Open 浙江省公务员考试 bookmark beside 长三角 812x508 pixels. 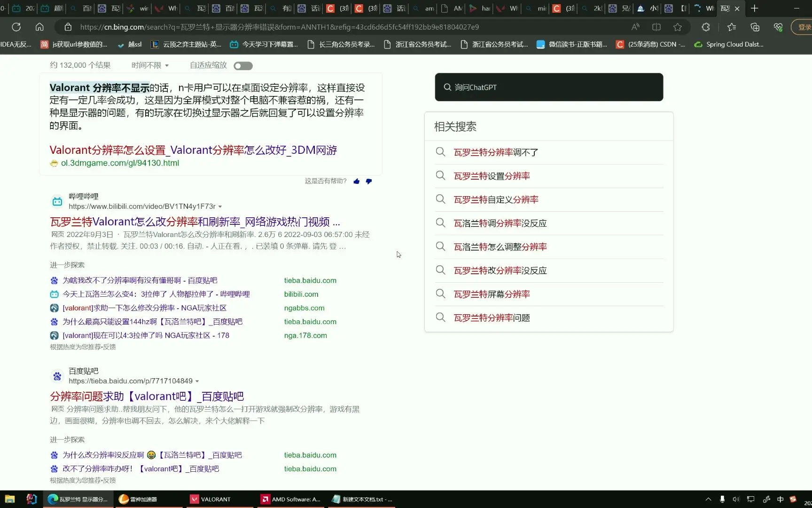tap(418, 44)
